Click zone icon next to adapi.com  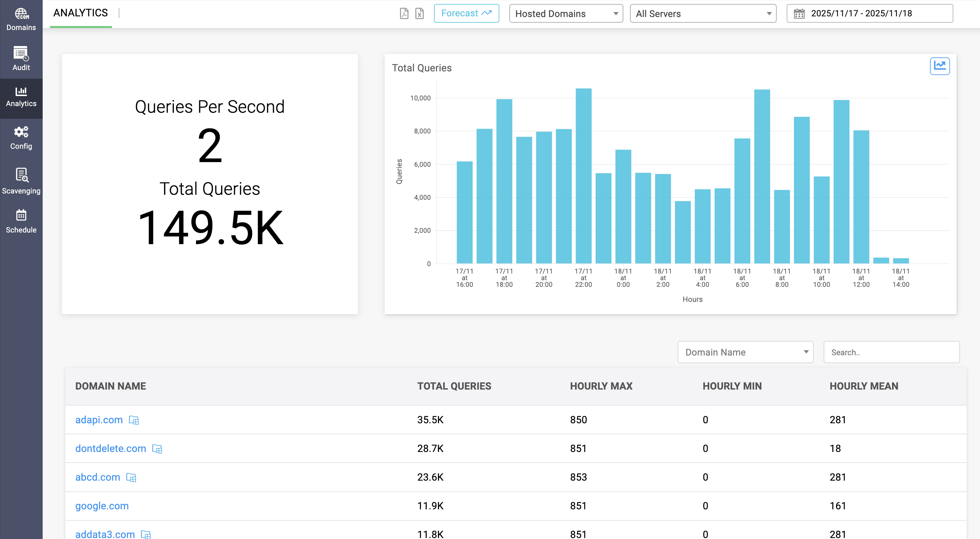[134, 420]
